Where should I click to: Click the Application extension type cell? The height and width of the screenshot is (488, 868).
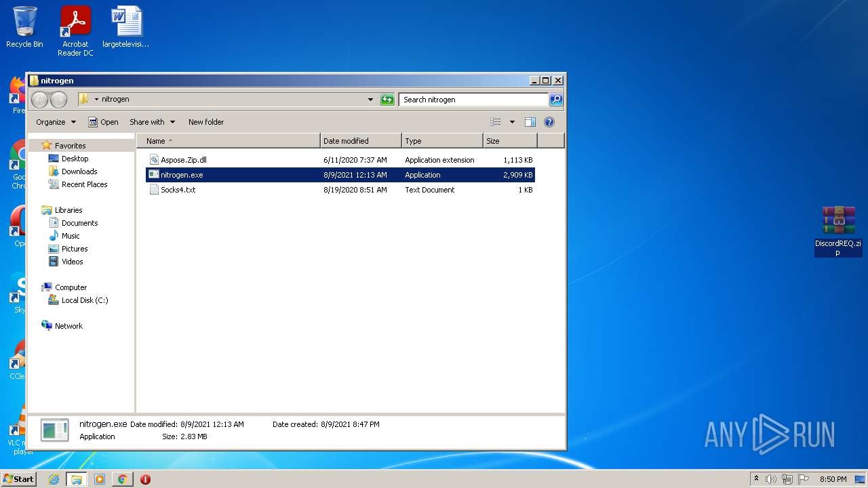click(439, 160)
